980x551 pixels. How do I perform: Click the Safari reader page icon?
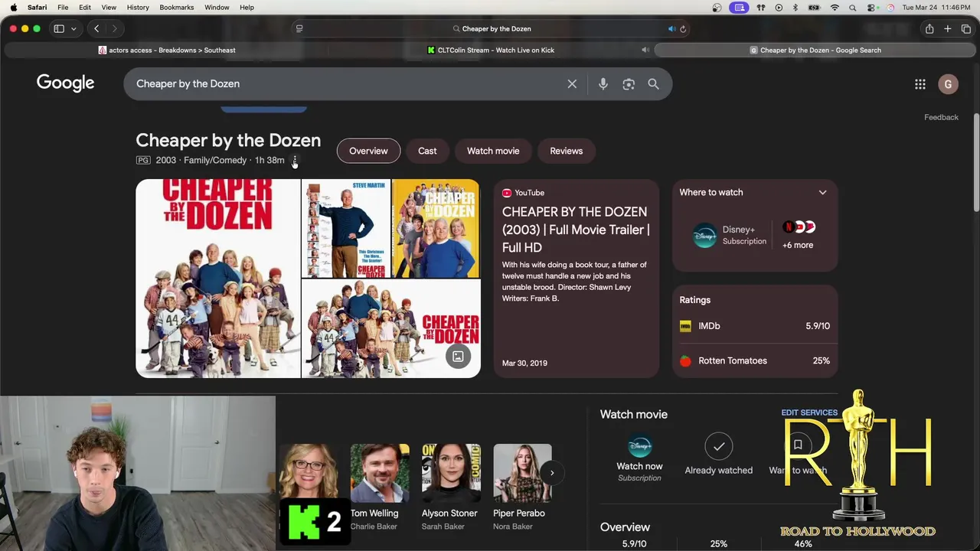coord(299,29)
